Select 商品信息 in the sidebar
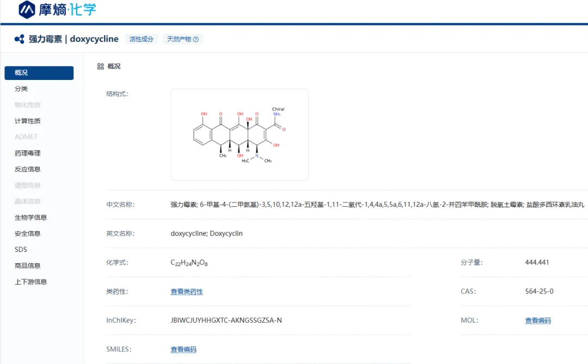 28,266
